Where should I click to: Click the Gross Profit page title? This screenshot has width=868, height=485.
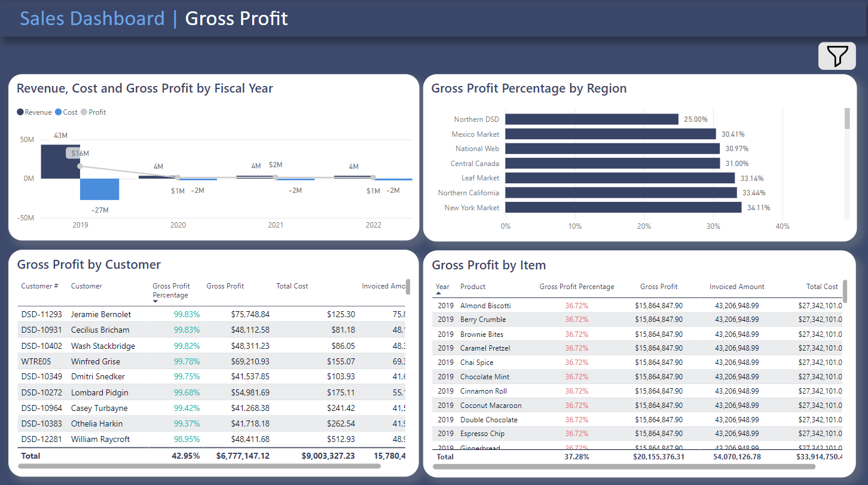(x=236, y=19)
